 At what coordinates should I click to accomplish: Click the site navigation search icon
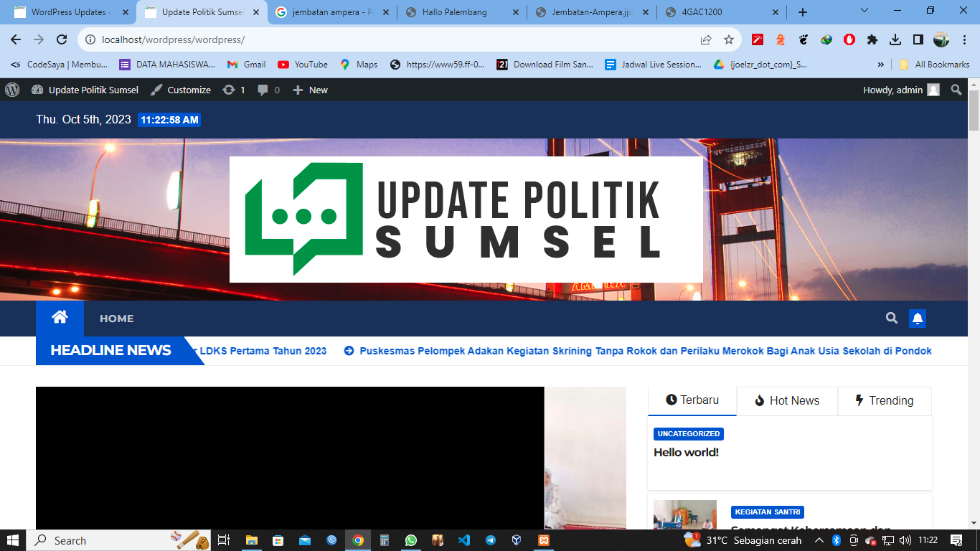tap(892, 318)
